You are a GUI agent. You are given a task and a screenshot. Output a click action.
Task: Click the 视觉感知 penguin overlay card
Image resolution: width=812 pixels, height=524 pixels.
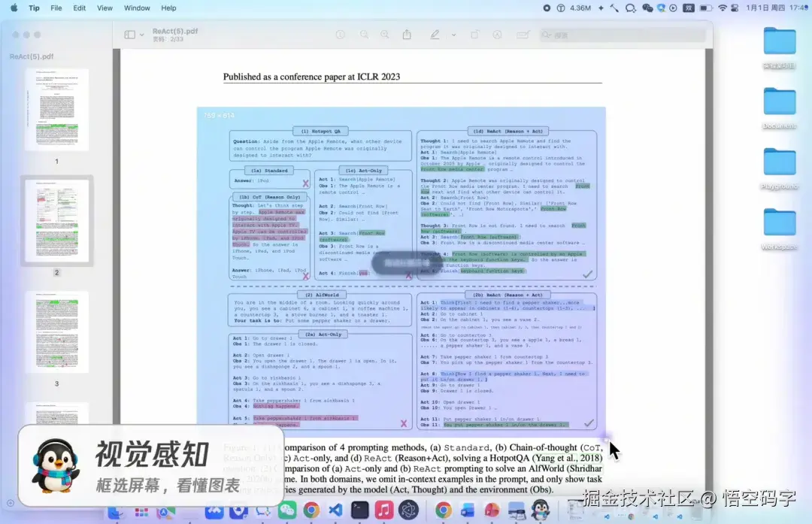click(150, 465)
